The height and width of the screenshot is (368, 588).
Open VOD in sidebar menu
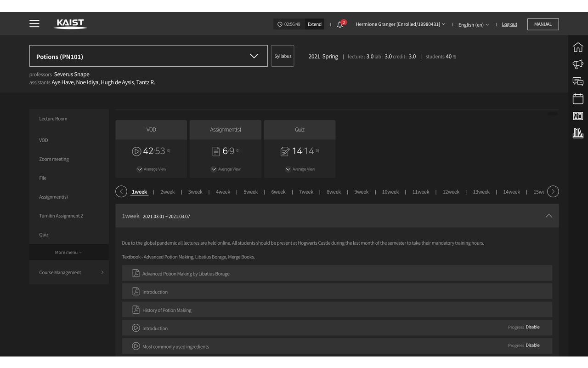[44, 140]
